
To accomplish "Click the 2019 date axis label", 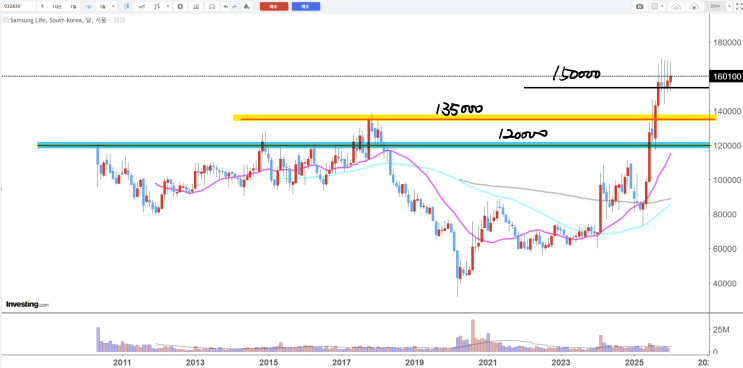I will 415,362.
